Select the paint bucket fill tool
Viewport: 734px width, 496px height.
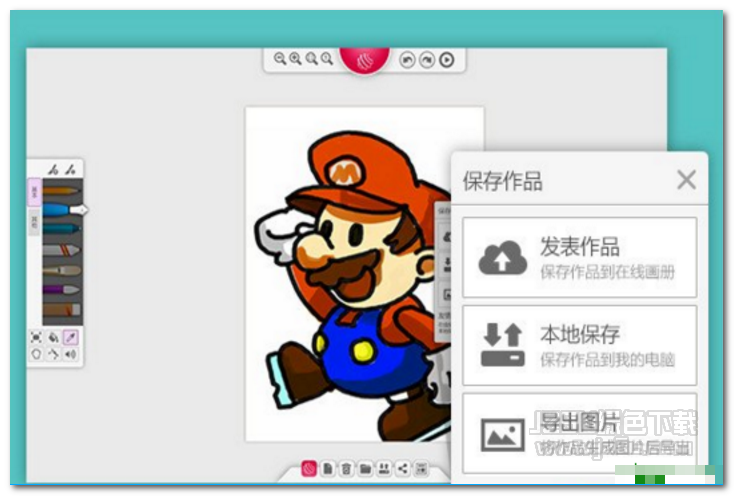click(53, 337)
